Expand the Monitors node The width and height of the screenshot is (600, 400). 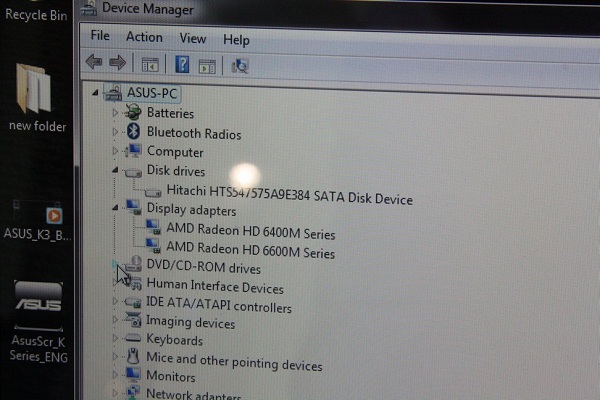pos(115,374)
